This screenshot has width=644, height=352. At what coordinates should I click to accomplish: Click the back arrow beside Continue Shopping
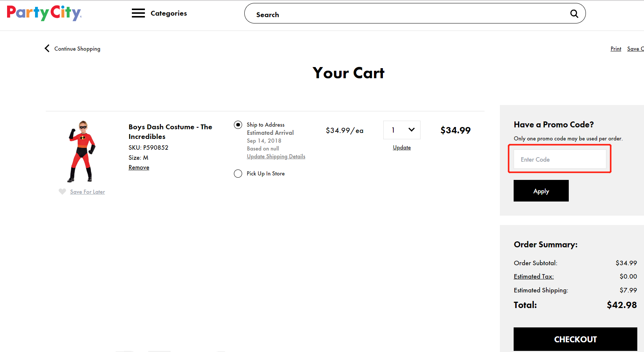click(47, 48)
